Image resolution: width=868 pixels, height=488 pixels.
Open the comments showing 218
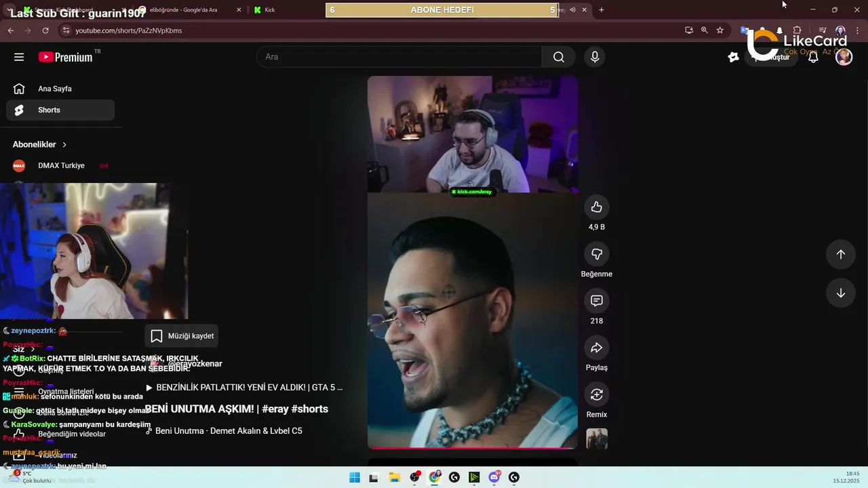tap(597, 301)
